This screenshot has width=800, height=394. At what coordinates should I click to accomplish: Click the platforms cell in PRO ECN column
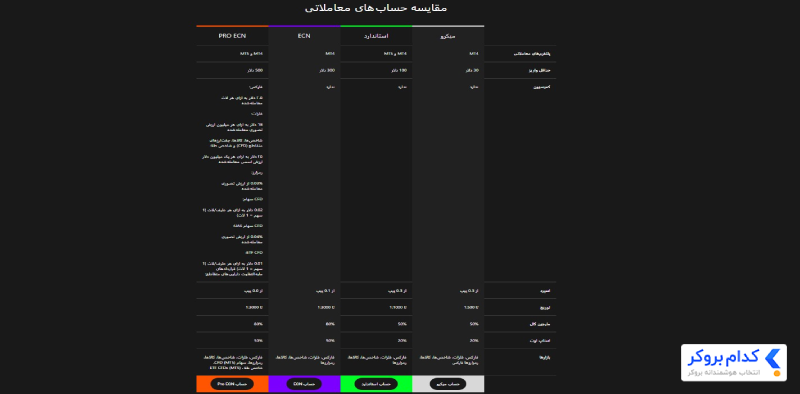[252, 54]
